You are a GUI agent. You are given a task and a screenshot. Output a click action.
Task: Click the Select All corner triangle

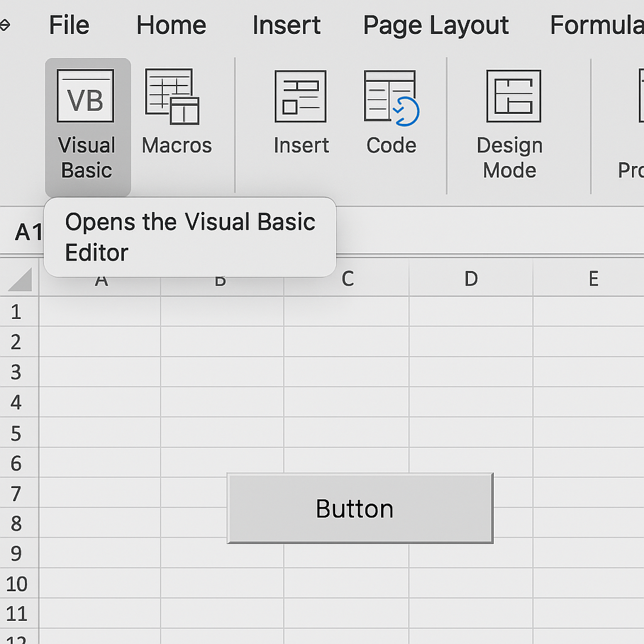pyautogui.click(x=19, y=279)
